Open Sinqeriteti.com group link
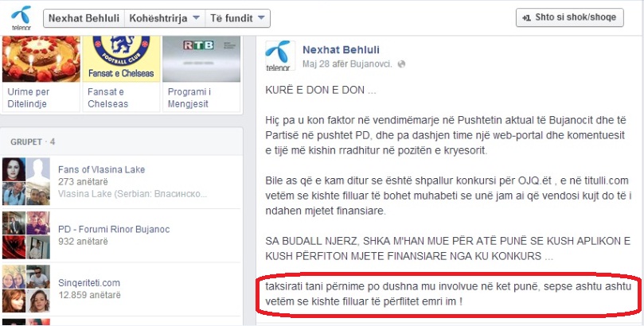Viewport: 644px width, 326px height. pos(89,283)
